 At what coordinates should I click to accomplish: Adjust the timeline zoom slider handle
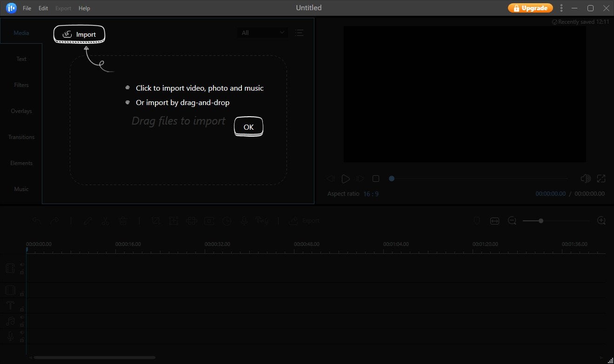click(x=541, y=221)
